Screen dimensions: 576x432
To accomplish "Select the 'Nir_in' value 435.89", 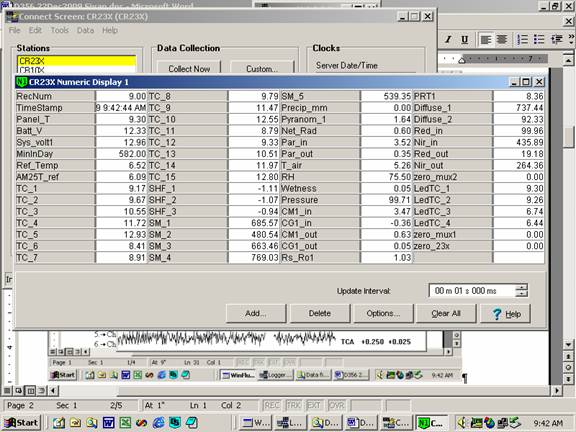I will [x=519, y=142].
